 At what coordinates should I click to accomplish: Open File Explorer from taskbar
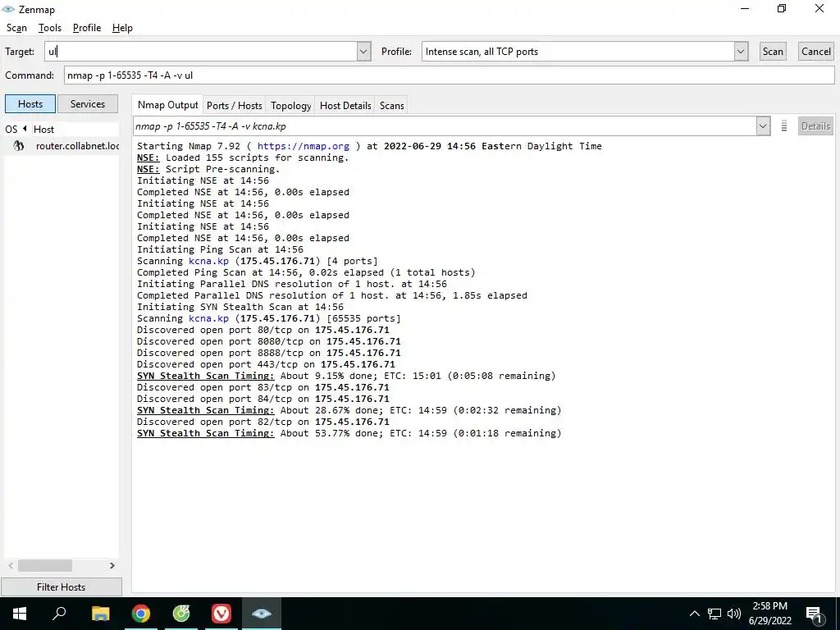(100, 614)
